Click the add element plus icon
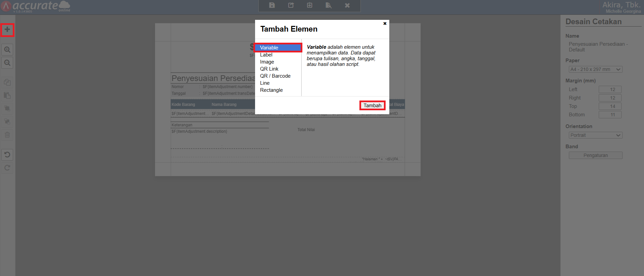644x276 pixels. point(7,30)
